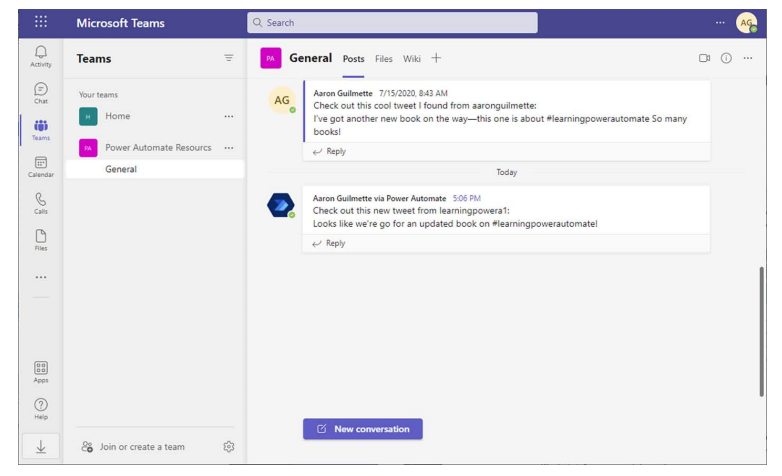The width and height of the screenshot is (782, 476).
Task: Download the desktop app icon
Action: point(41,447)
